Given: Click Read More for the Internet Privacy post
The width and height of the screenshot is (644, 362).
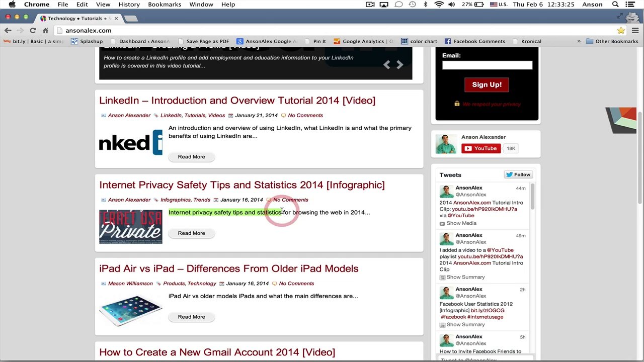Looking at the screenshot, I should click(x=191, y=233).
